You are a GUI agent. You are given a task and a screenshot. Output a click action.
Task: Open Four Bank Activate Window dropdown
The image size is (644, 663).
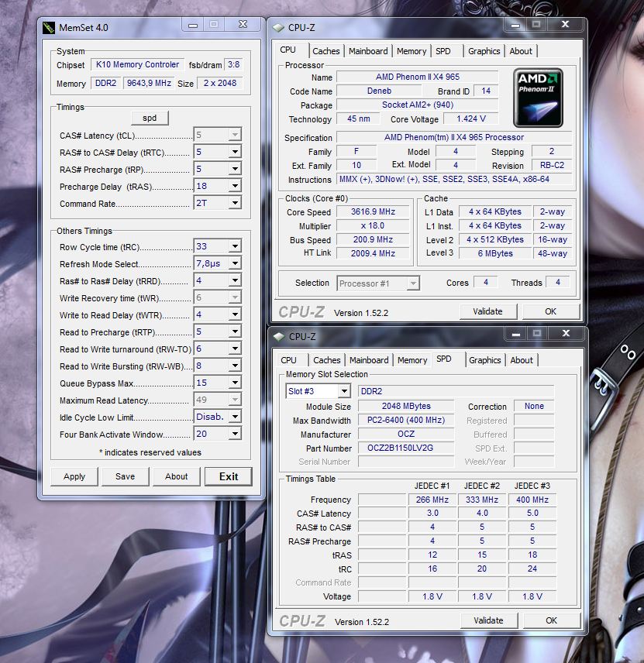coord(235,434)
